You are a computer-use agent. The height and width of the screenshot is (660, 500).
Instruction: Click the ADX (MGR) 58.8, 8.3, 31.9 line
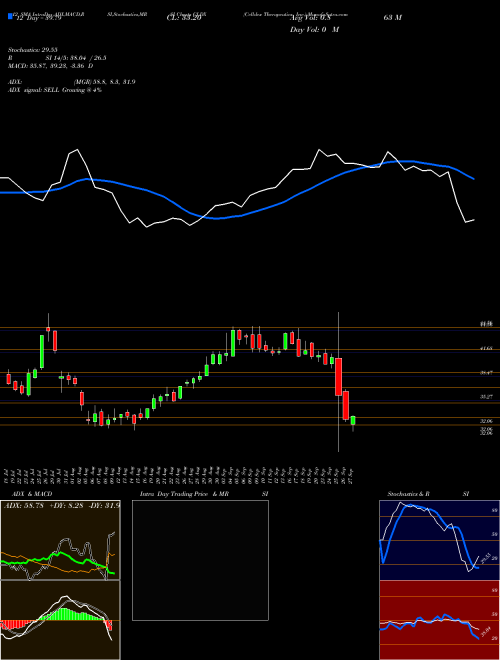coord(72,82)
